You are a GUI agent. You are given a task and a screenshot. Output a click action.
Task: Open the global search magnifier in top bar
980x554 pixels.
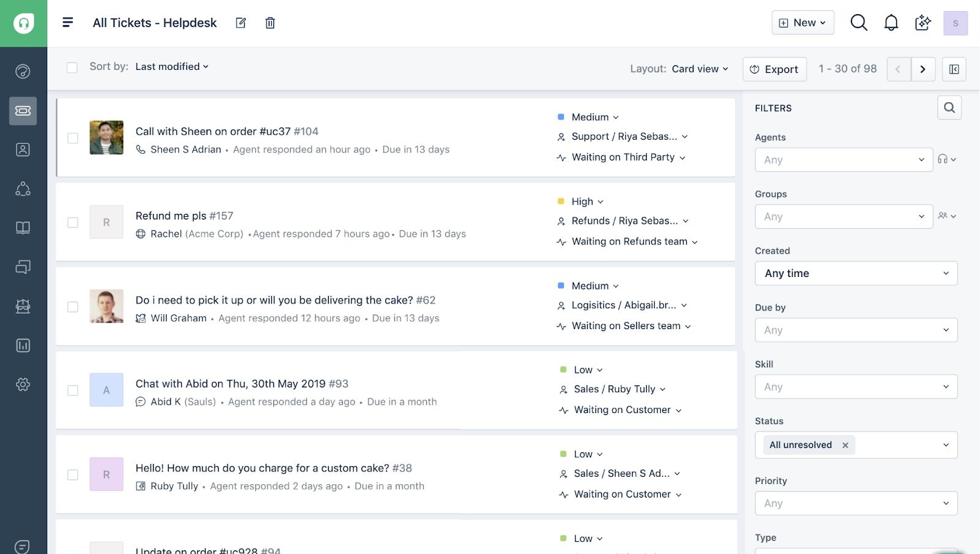point(859,22)
